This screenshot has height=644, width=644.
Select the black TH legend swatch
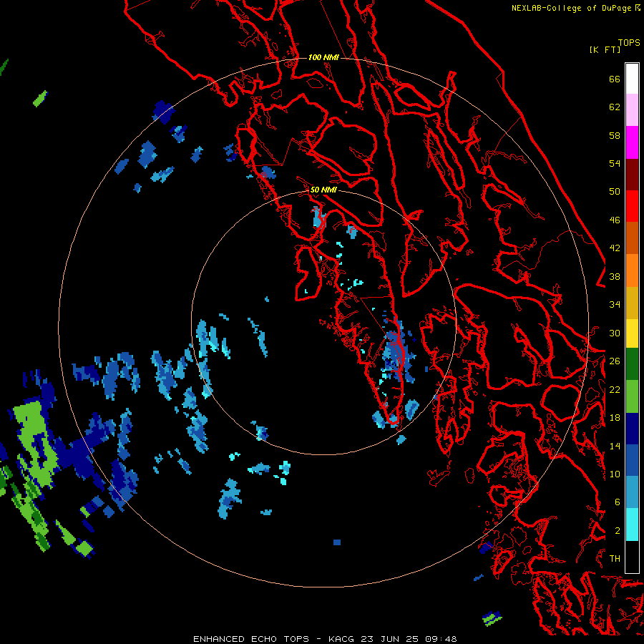632,557
